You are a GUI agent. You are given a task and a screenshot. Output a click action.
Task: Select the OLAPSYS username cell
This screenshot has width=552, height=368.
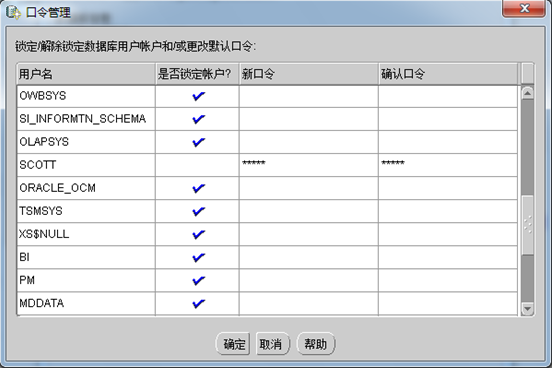click(86, 142)
